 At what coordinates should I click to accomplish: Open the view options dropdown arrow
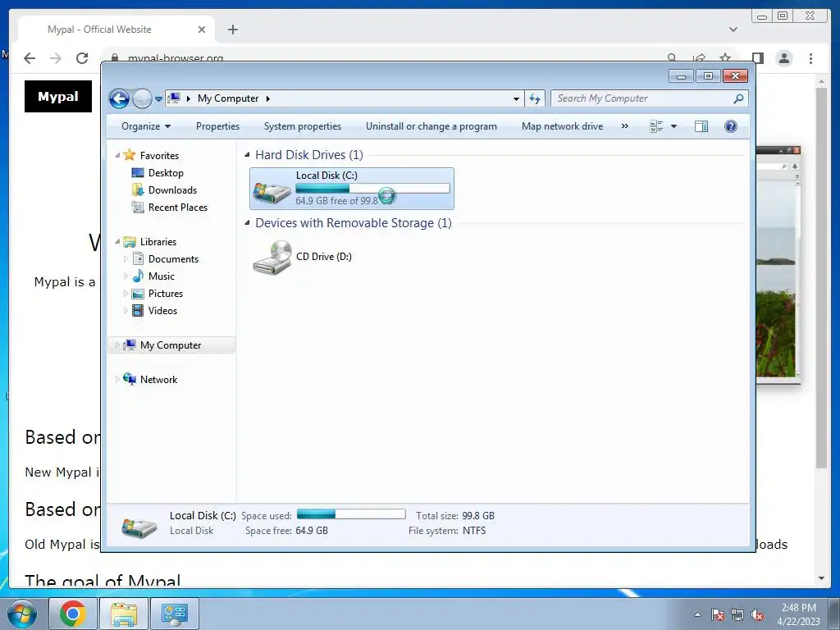(674, 126)
